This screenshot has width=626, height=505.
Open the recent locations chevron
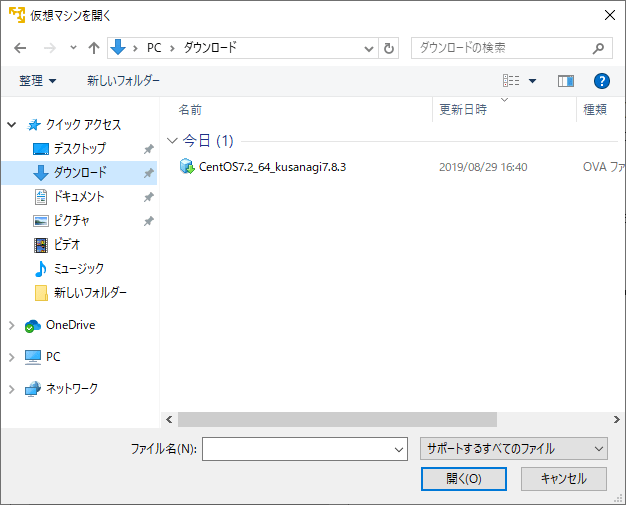(73, 48)
